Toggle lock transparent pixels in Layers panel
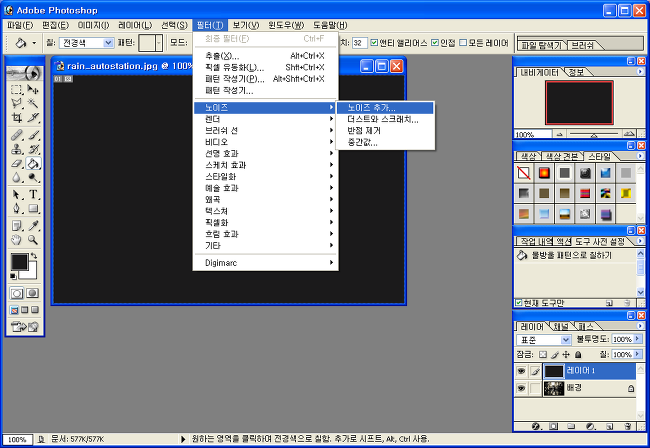This screenshot has height=448, width=650. coord(543,355)
